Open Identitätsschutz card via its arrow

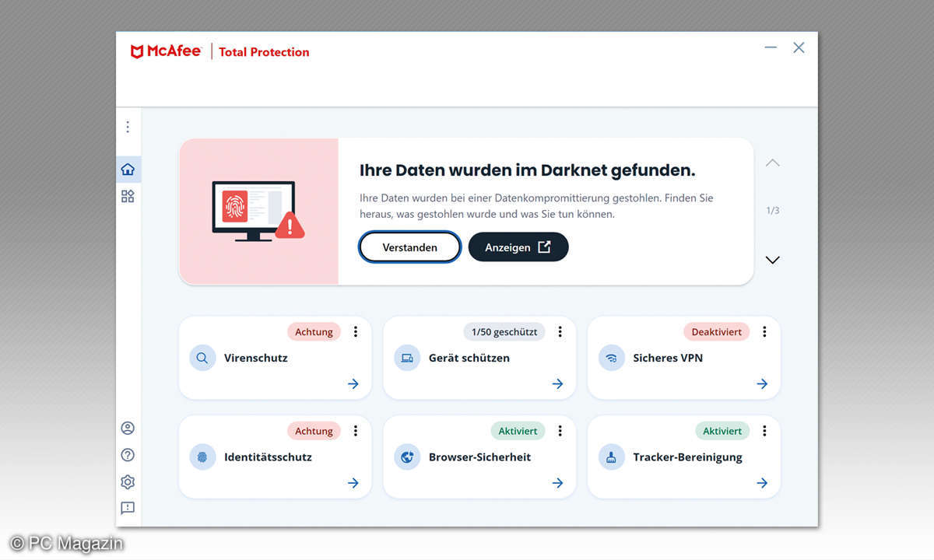tap(353, 483)
